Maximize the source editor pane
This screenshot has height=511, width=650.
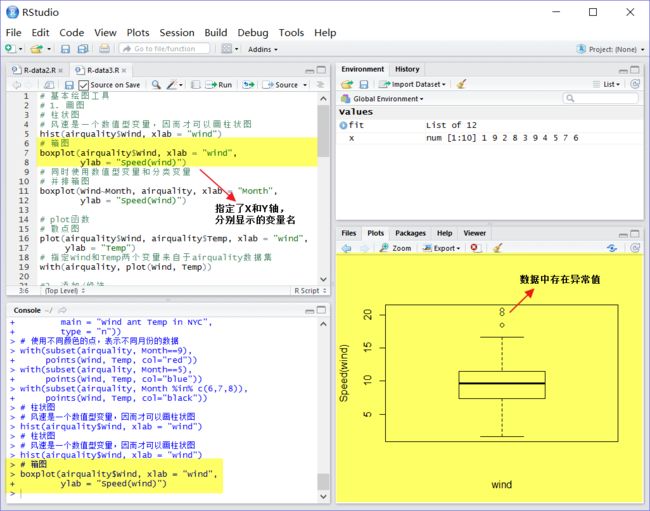click(321, 70)
